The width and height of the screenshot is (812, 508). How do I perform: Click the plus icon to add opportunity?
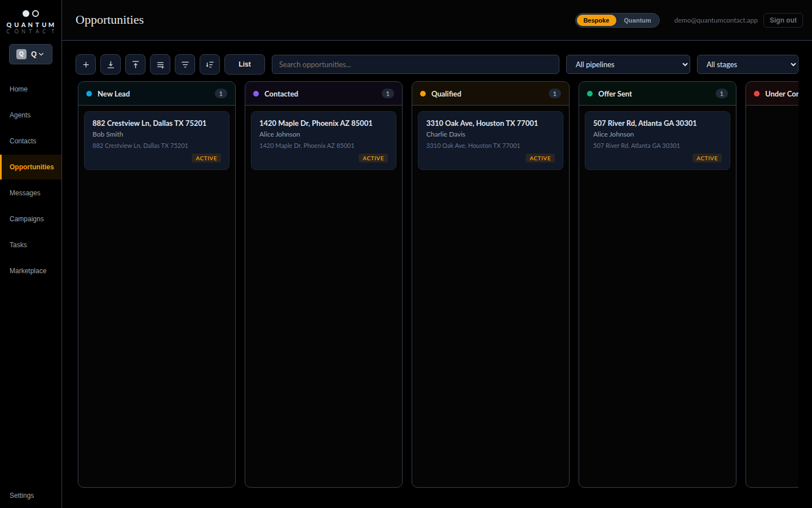click(86, 64)
